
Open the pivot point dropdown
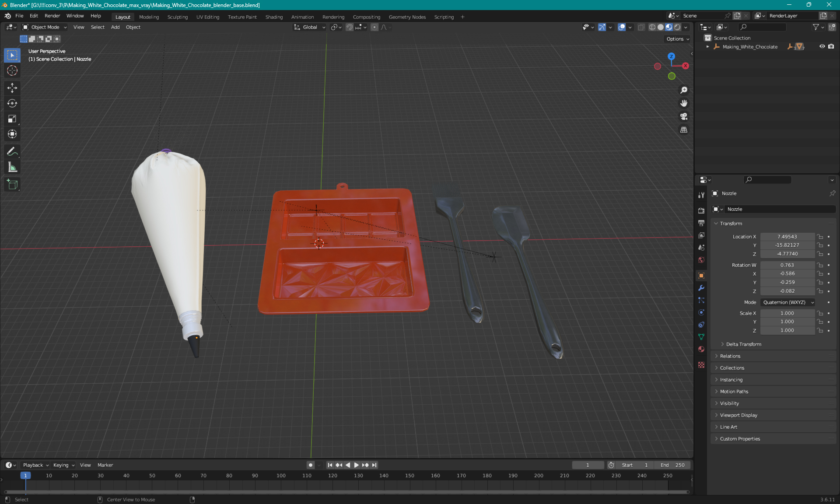(336, 27)
